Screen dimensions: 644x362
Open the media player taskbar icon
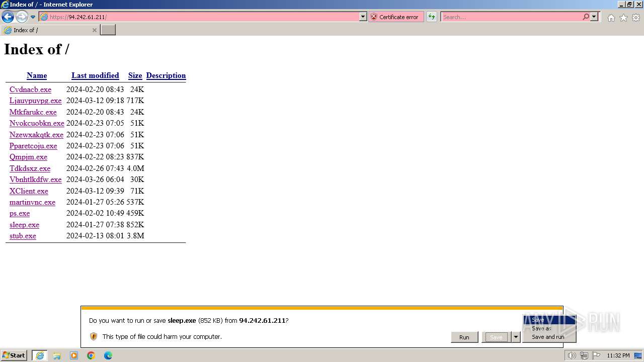[x=74, y=355]
